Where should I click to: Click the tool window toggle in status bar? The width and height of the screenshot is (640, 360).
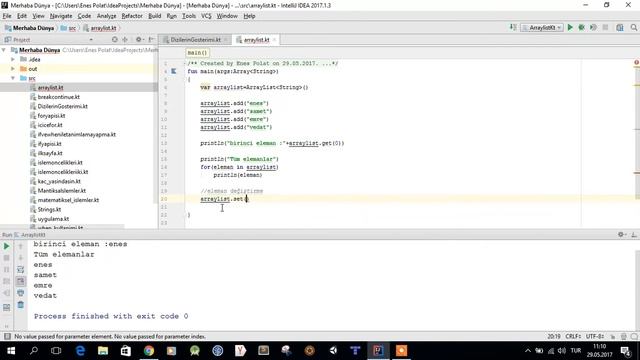(x=7, y=336)
